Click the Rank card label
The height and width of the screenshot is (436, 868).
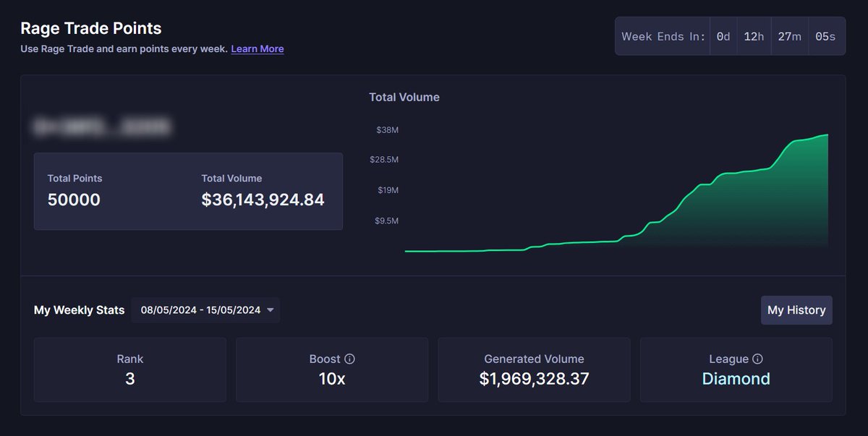click(130, 359)
